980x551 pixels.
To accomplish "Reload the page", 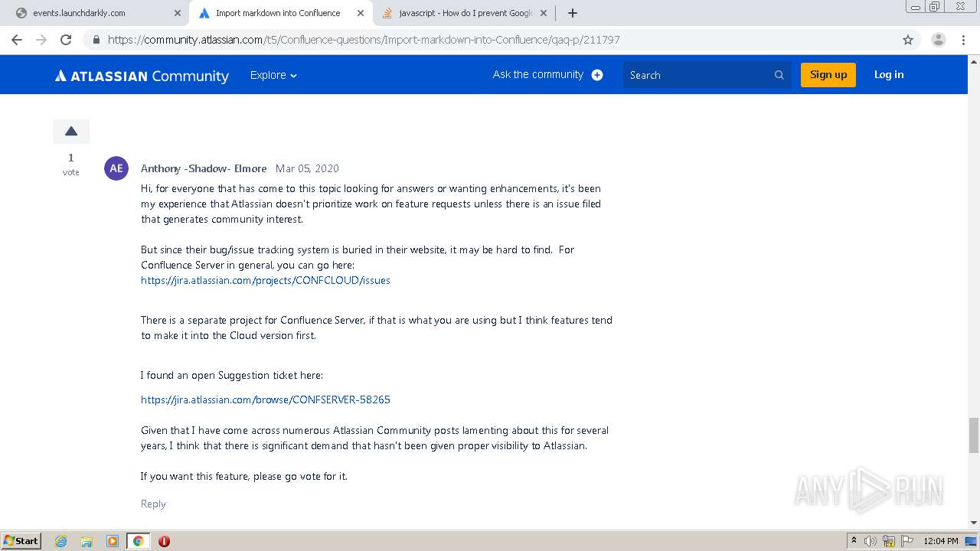I will tap(66, 40).
